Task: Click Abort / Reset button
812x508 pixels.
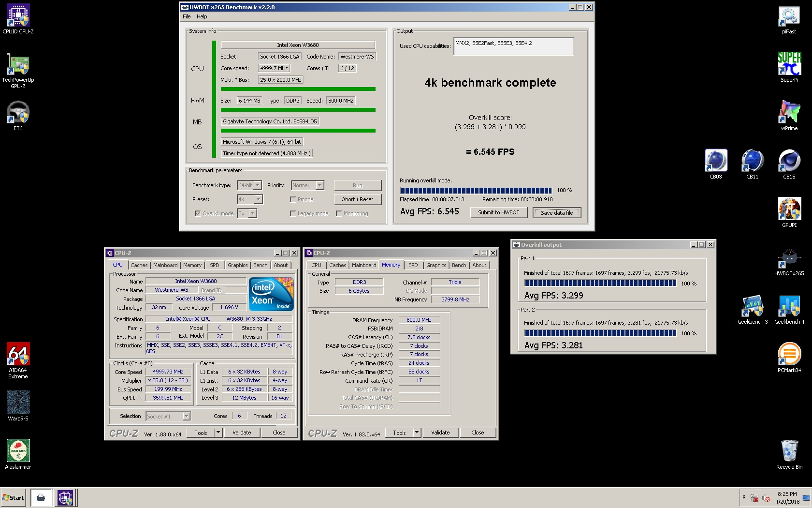Action: 357,199
